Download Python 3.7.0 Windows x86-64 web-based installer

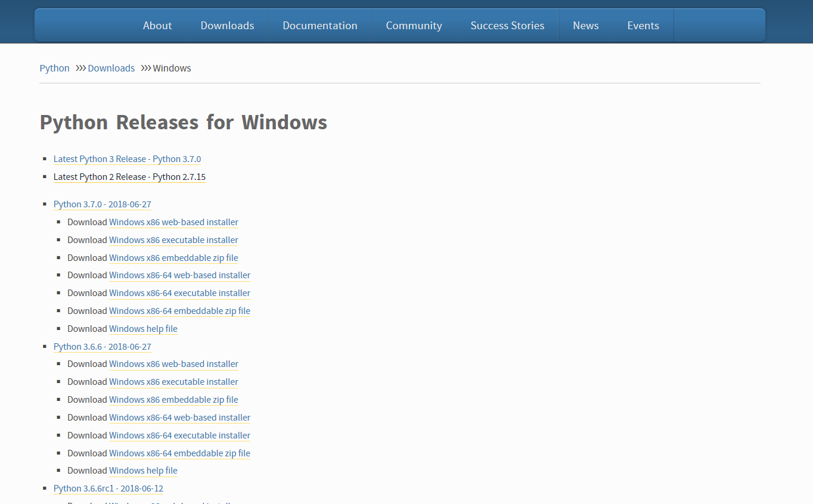pyautogui.click(x=179, y=275)
